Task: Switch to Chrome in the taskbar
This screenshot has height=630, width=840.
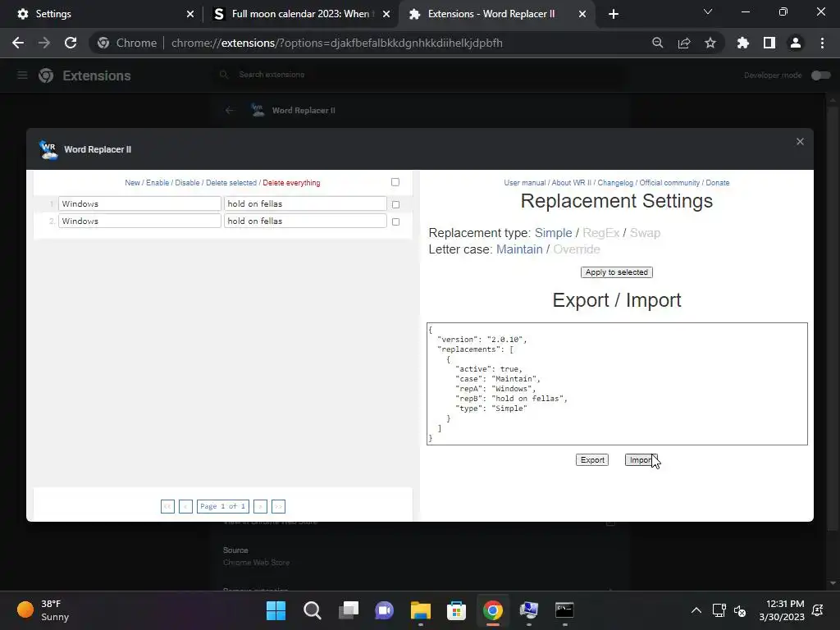Action: click(493, 610)
